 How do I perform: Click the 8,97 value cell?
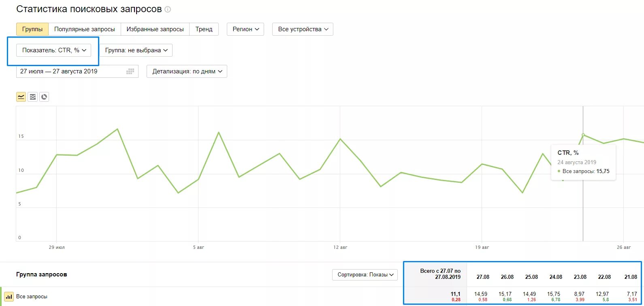pyautogui.click(x=579, y=294)
